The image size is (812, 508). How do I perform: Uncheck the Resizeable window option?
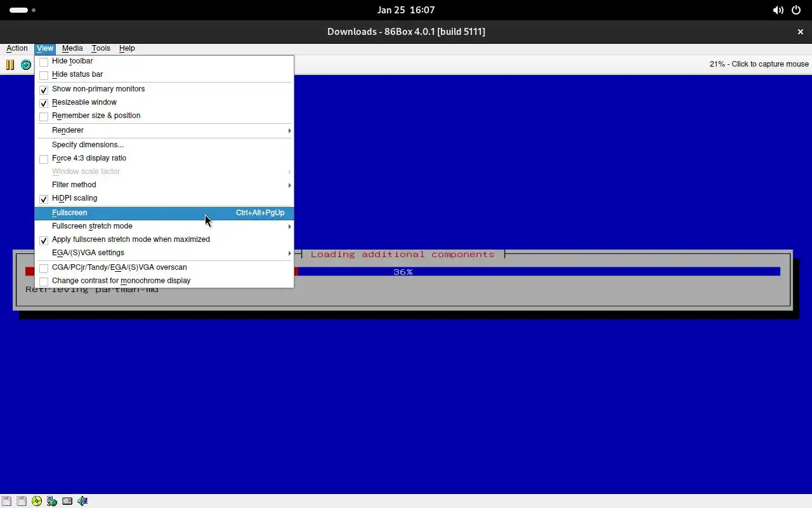(x=164, y=102)
